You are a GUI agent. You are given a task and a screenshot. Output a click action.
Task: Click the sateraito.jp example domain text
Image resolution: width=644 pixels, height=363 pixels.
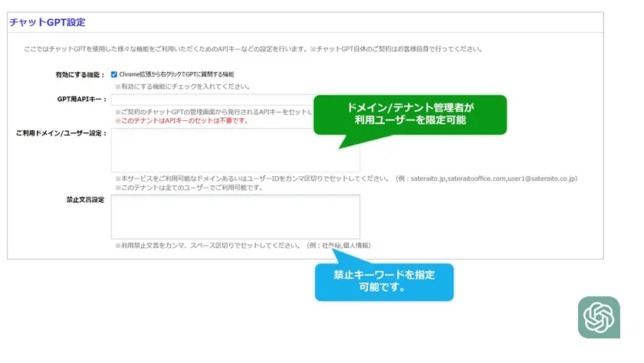pyautogui.click(x=428, y=178)
